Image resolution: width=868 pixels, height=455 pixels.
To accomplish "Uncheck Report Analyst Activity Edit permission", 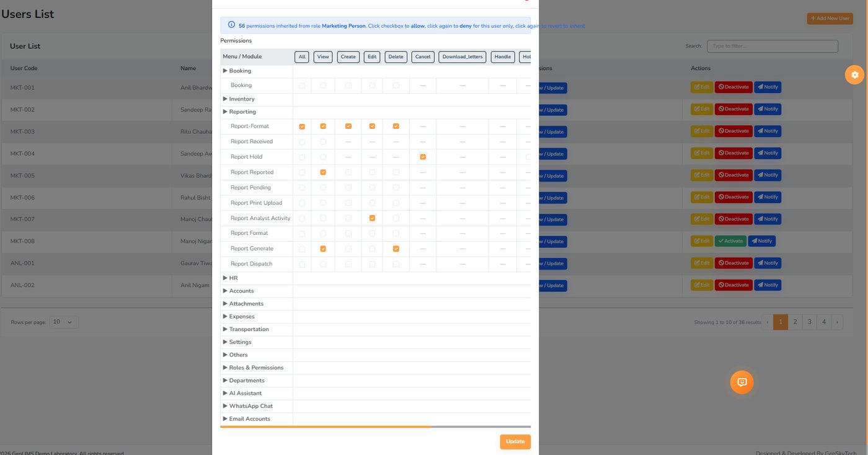I will click(x=372, y=218).
